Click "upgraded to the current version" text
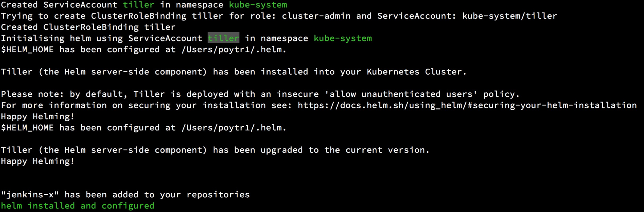This screenshot has width=644, height=212. click(x=345, y=150)
